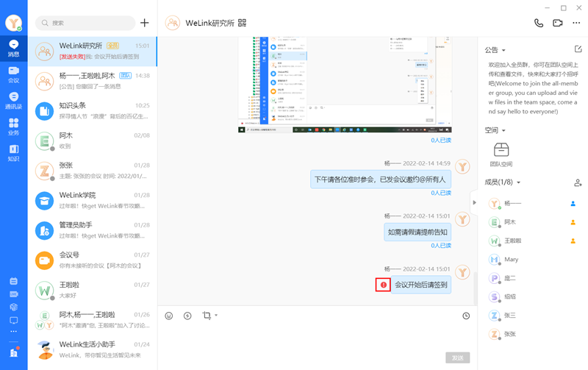The height and width of the screenshot is (370, 588).
Task: Collapse the right side panel arrow
Action: click(x=474, y=202)
